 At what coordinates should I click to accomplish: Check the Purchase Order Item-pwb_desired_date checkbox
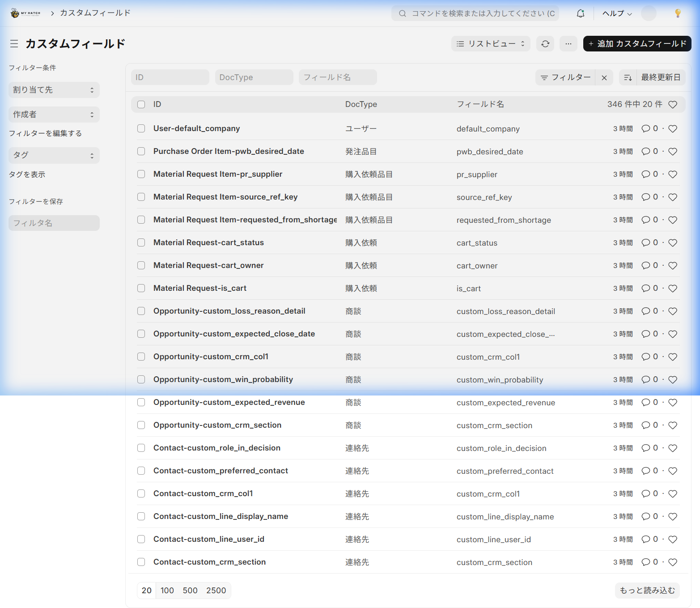click(x=141, y=151)
